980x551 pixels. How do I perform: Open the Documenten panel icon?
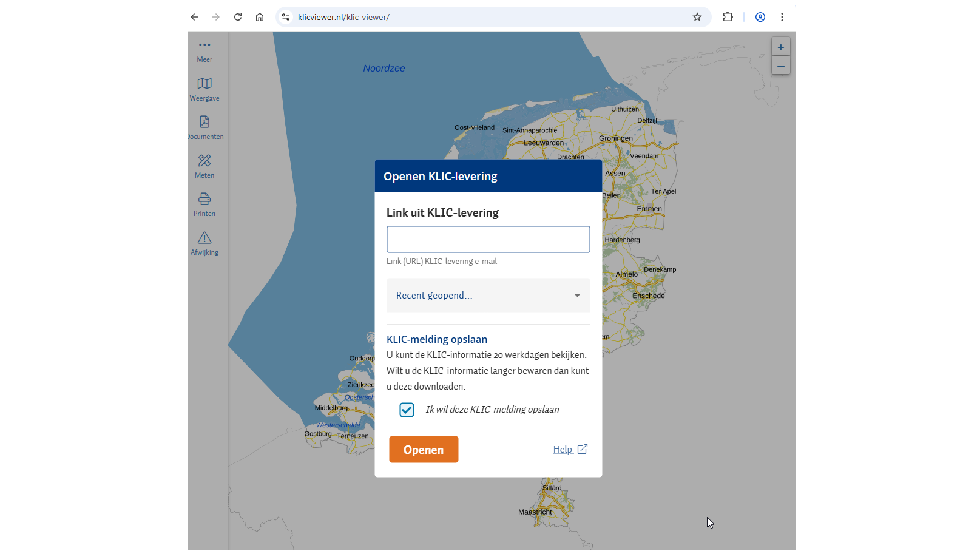(204, 122)
